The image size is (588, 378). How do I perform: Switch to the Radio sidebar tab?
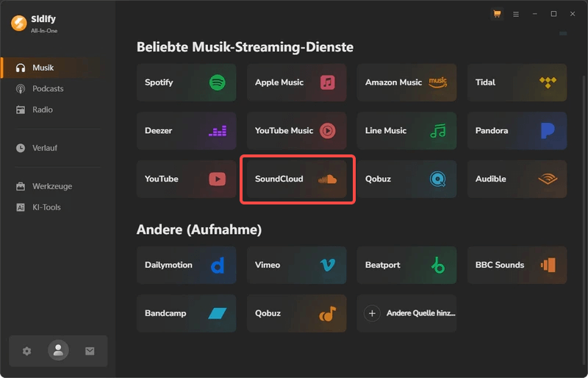(x=42, y=110)
